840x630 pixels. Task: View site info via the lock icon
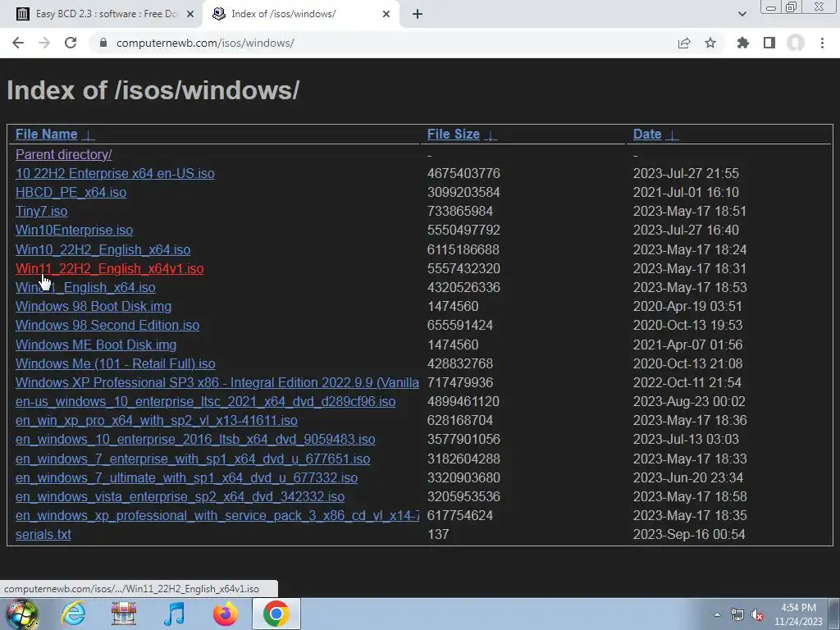tap(103, 43)
